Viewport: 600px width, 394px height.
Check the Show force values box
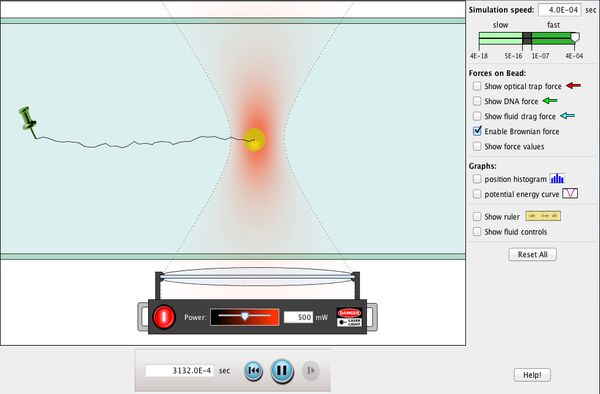477,146
